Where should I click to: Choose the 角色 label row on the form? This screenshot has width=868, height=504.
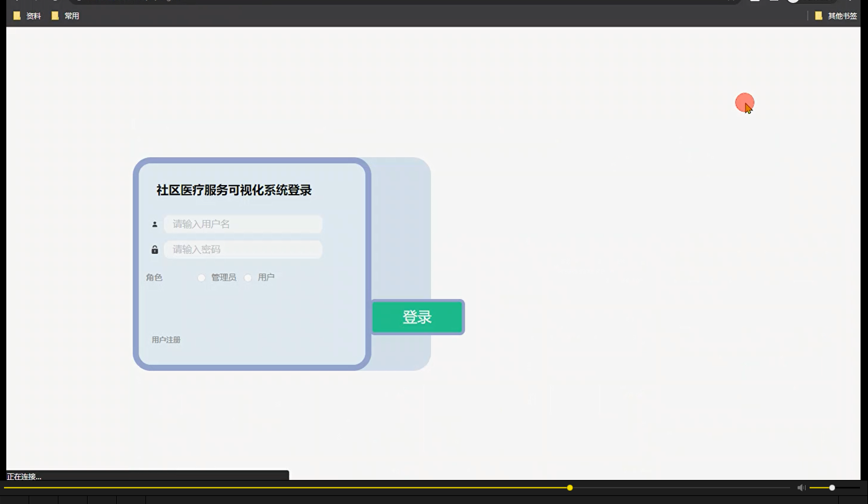154,277
